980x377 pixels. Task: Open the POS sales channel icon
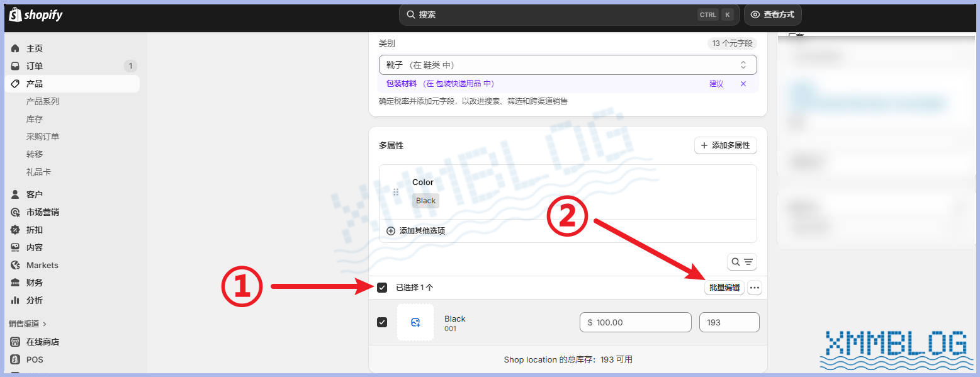point(15,359)
